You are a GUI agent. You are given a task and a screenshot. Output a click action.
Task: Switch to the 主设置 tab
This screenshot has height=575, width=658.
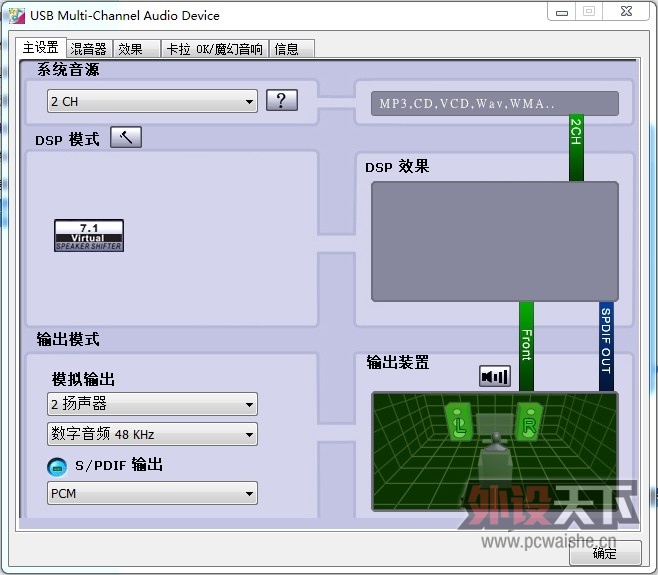tap(41, 48)
